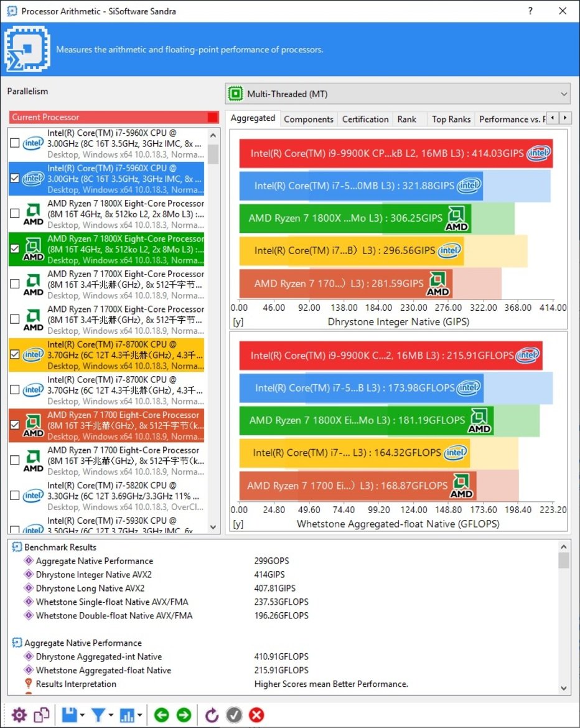Check the unchecked white i7-5960X row checkbox

[15, 143]
